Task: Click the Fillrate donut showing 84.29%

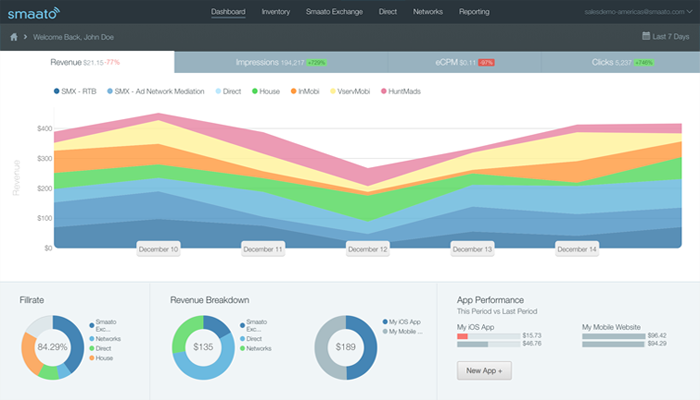Action: 52,347
